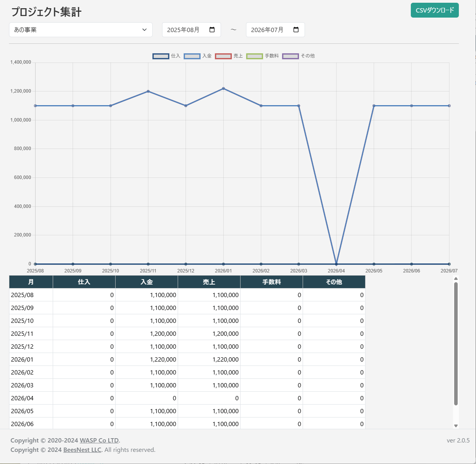Open calendar picker for start month 2025年08月
The height and width of the screenshot is (464, 476).
pos(212,30)
